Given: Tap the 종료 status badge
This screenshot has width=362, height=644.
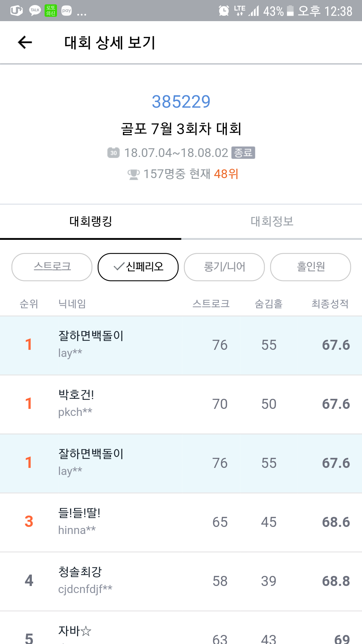Looking at the screenshot, I should 243,153.
